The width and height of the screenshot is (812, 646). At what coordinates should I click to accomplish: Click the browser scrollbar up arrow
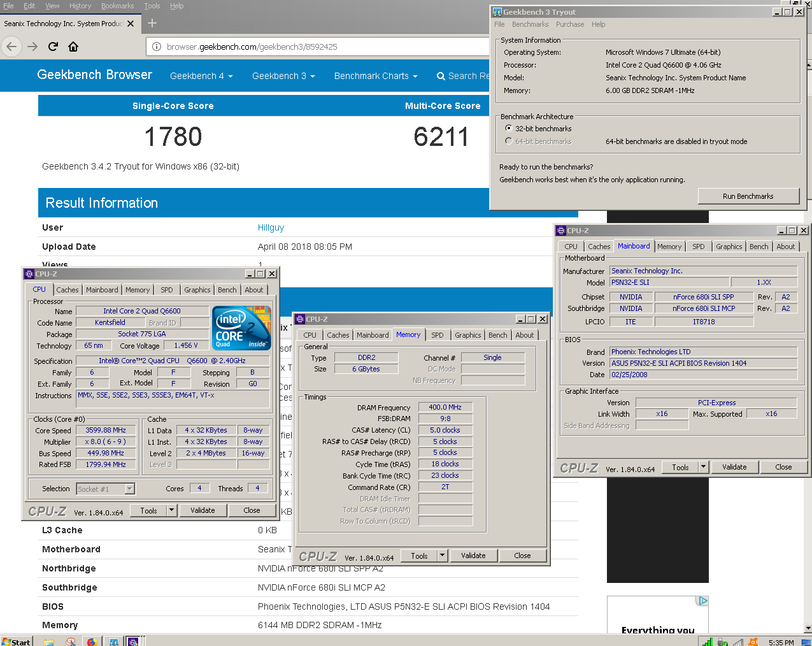[809, 65]
